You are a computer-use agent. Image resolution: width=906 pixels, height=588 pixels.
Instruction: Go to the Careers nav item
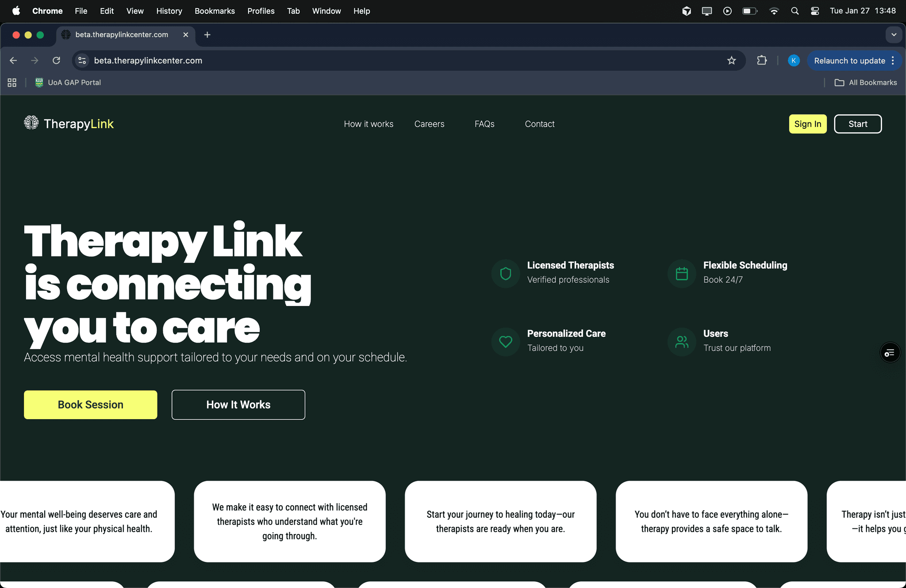(429, 124)
